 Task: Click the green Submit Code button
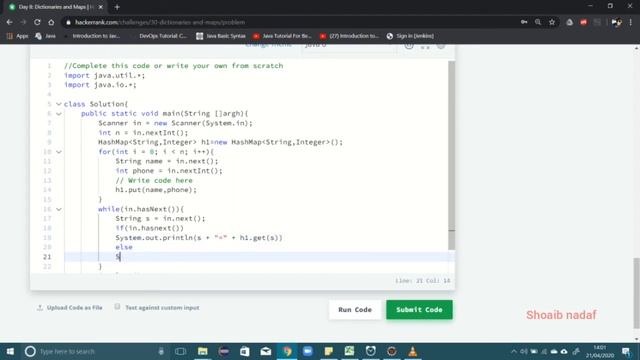coord(419,309)
